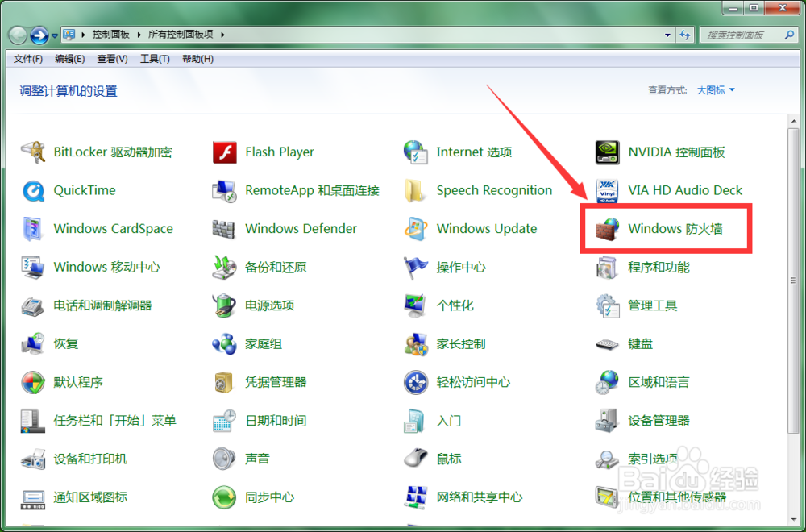This screenshot has height=532, width=806.
Task: Open 恢复 icon
Action: point(33,344)
